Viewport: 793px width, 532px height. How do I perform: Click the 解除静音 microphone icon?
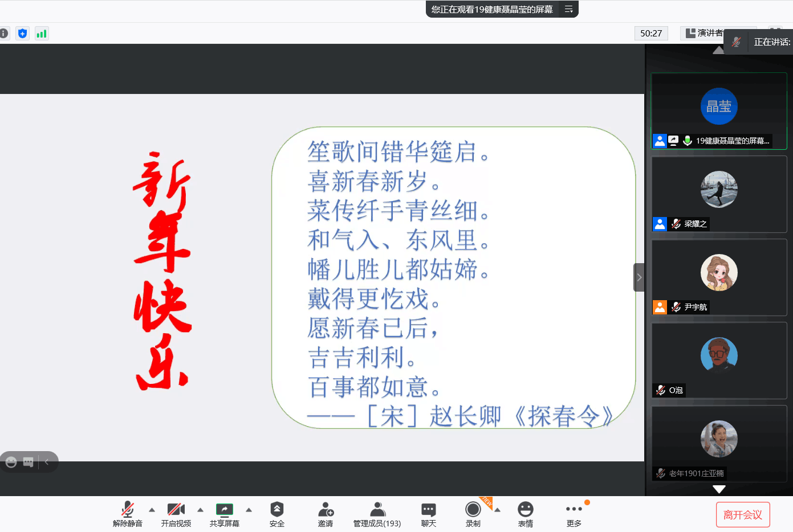pyautogui.click(x=128, y=509)
